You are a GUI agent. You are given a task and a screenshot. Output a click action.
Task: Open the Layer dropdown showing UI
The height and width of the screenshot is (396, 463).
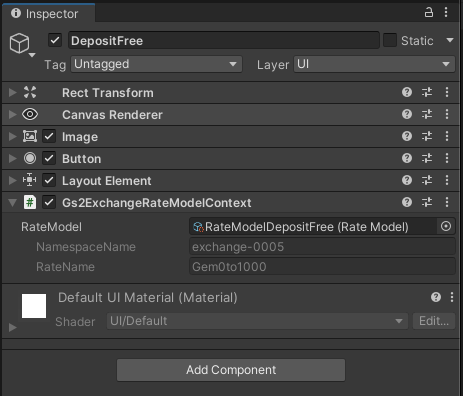tap(374, 64)
